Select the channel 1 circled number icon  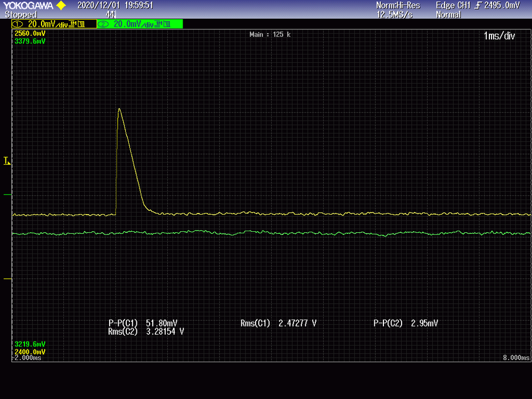coord(17,24)
